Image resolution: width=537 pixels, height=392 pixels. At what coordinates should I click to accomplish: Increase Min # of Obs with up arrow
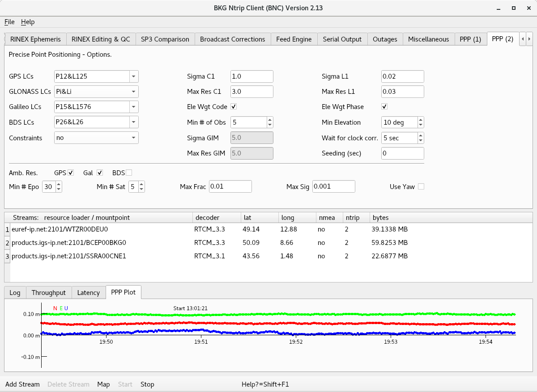point(269,120)
